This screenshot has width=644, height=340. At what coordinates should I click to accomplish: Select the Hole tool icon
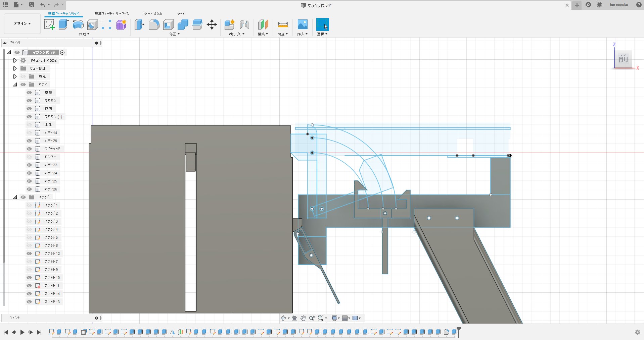coord(92,24)
